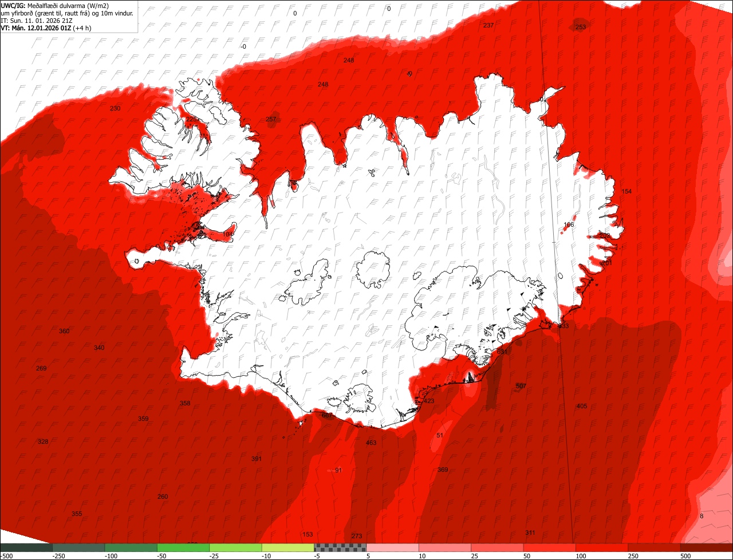The height and width of the screenshot is (560, 733).
Task: Click the valid time 'VT: Mán. 12.01.2026 01Z'
Action: [x=36, y=28]
